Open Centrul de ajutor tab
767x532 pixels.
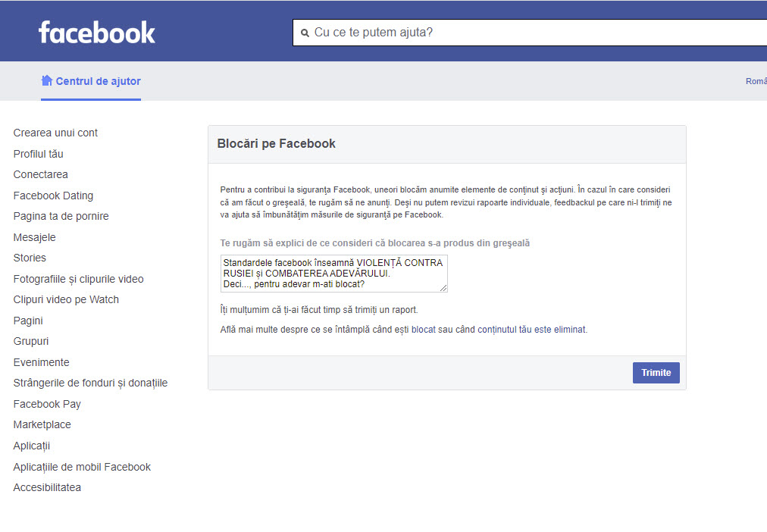pyautogui.click(x=98, y=81)
